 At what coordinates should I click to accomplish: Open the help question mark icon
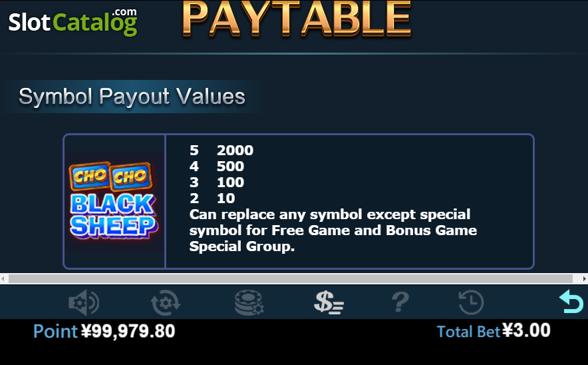coord(400,302)
